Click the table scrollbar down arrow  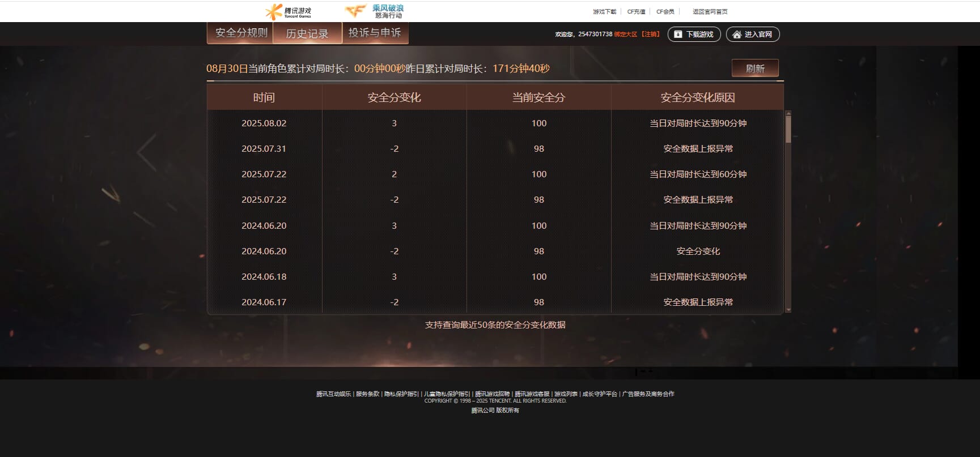[x=788, y=310]
